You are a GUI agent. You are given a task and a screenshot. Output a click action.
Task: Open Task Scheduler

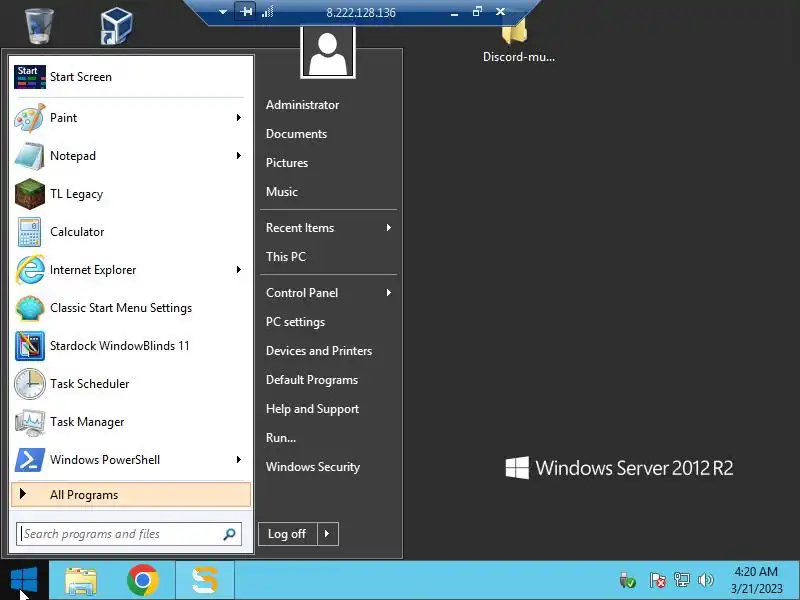(x=130, y=384)
